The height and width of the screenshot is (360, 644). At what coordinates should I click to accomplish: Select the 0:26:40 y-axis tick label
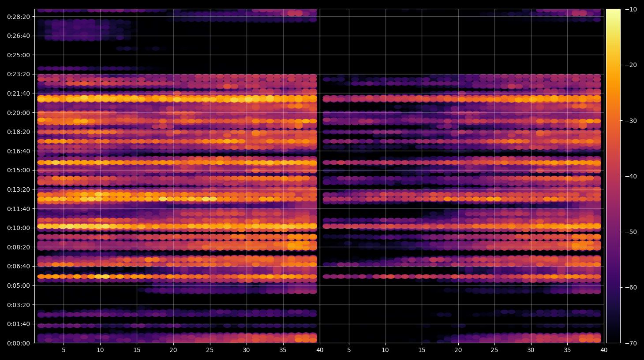(19, 36)
